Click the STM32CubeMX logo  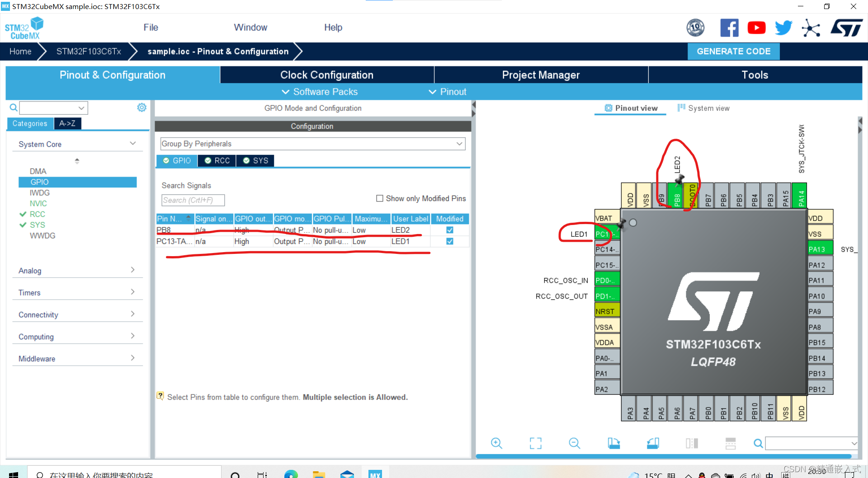pos(24,28)
